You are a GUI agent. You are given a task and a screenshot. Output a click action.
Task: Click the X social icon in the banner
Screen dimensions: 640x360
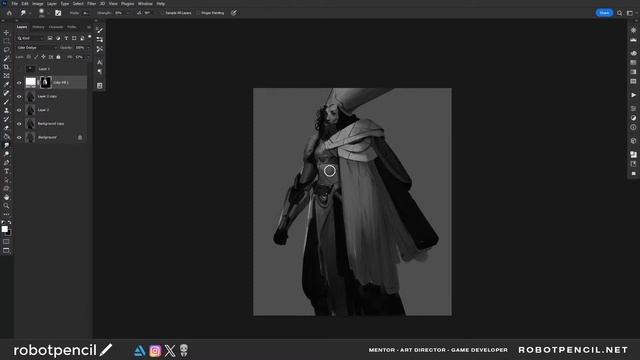[x=170, y=351]
